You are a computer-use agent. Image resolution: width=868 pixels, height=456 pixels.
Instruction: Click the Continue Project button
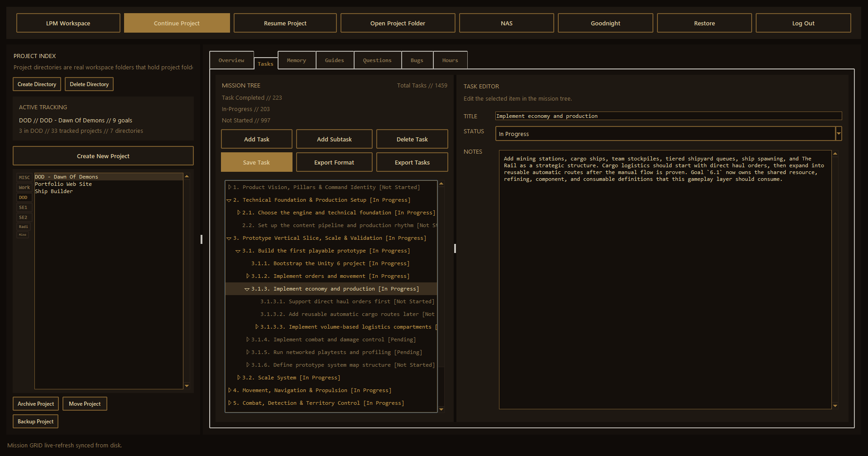tap(177, 23)
